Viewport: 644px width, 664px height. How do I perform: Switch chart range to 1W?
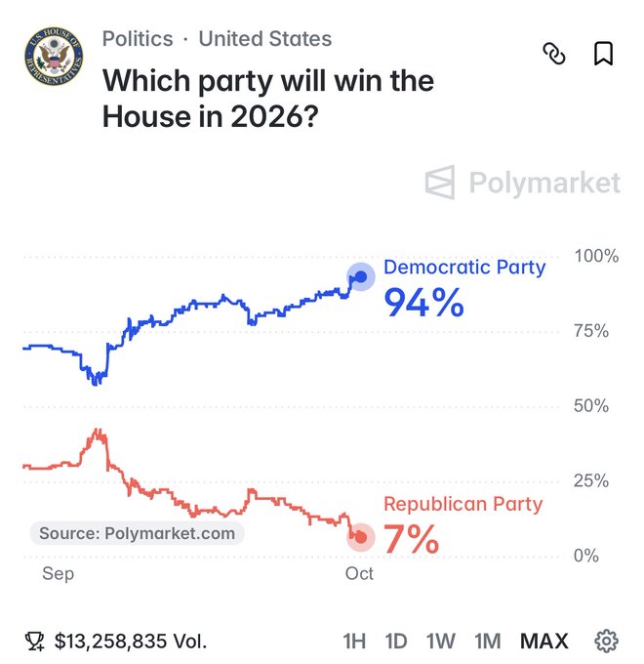pyautogui.click(x=441, y=642)
